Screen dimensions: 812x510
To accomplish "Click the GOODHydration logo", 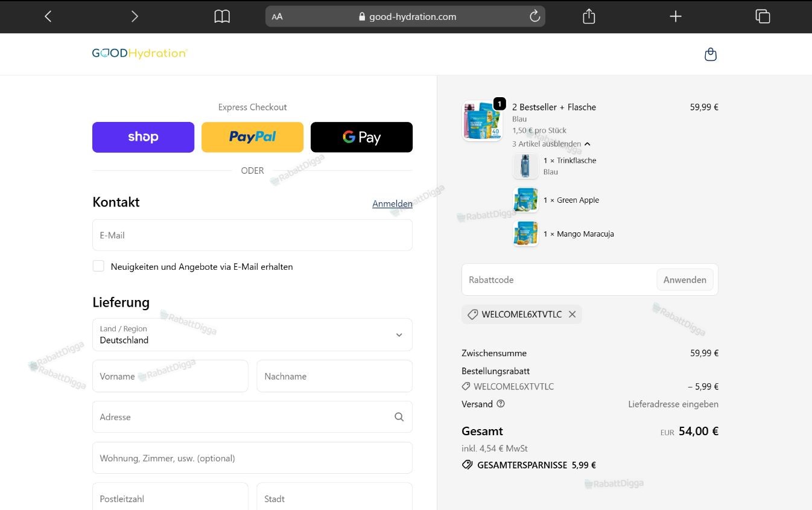I will coord(140,53).
